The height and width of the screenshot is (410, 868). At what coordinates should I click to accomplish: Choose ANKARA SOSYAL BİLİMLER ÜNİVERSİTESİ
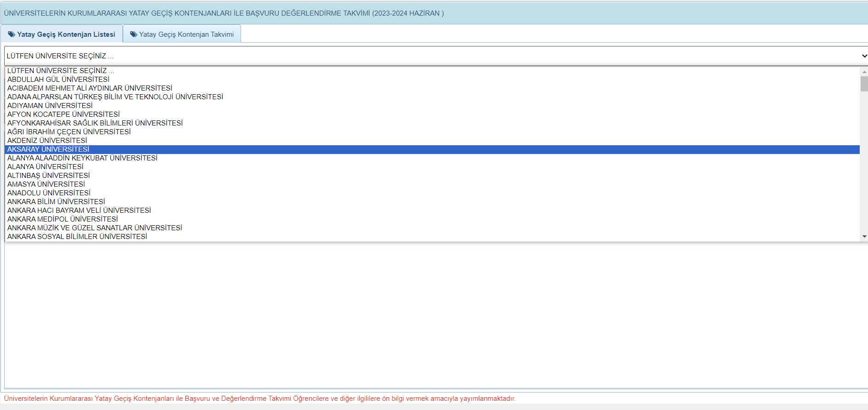point(432,237)
